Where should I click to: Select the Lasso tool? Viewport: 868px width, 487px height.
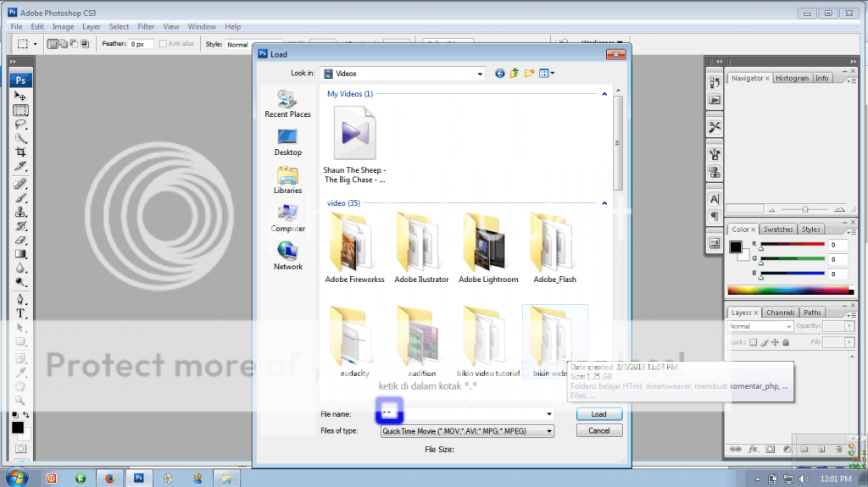pyautogui.click(x=20, y=124)
